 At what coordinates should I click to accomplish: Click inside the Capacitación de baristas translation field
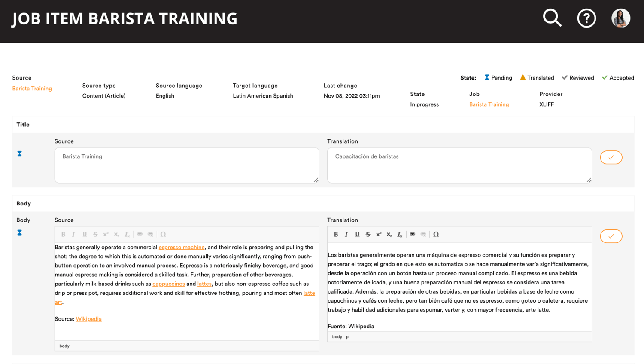click(459, 165)
